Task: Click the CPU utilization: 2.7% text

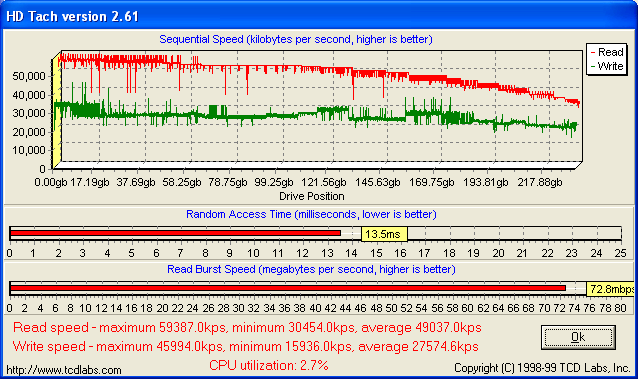Action: (269, 365)
